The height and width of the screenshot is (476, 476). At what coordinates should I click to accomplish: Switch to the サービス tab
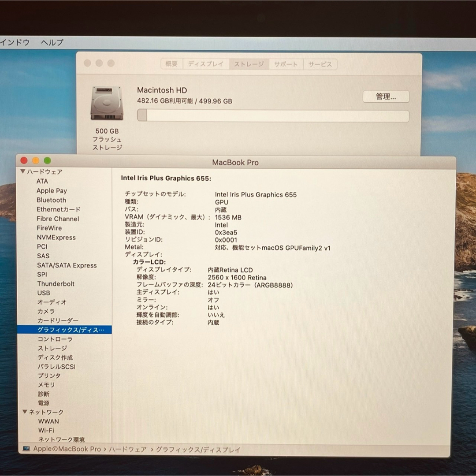pyautogui.click(x=320, y=64)
